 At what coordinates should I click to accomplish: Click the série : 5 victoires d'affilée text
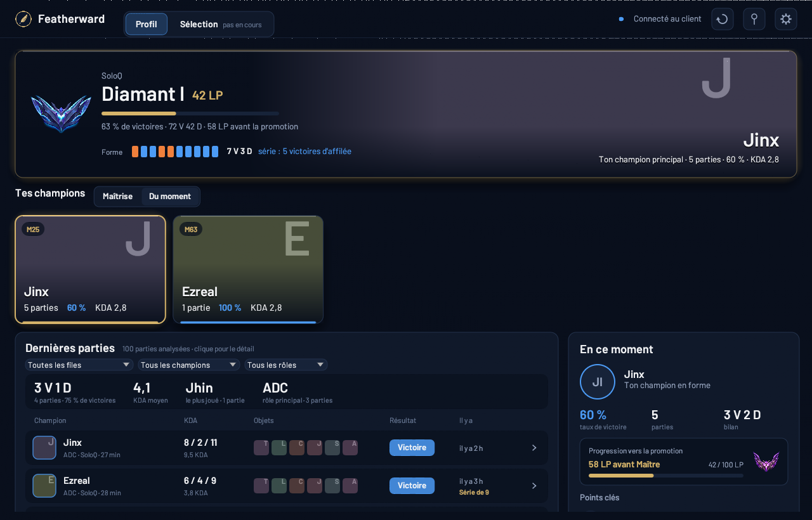click(304, 152)
